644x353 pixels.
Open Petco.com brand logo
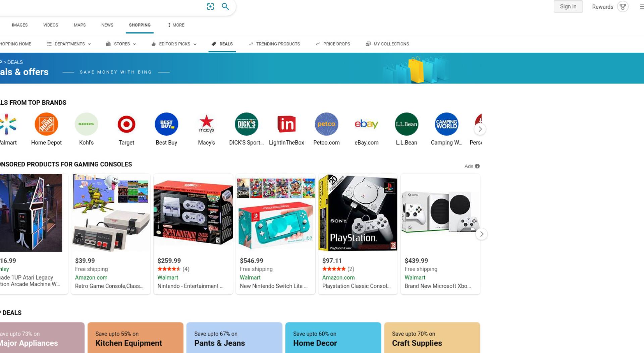(x=326, y=124)
